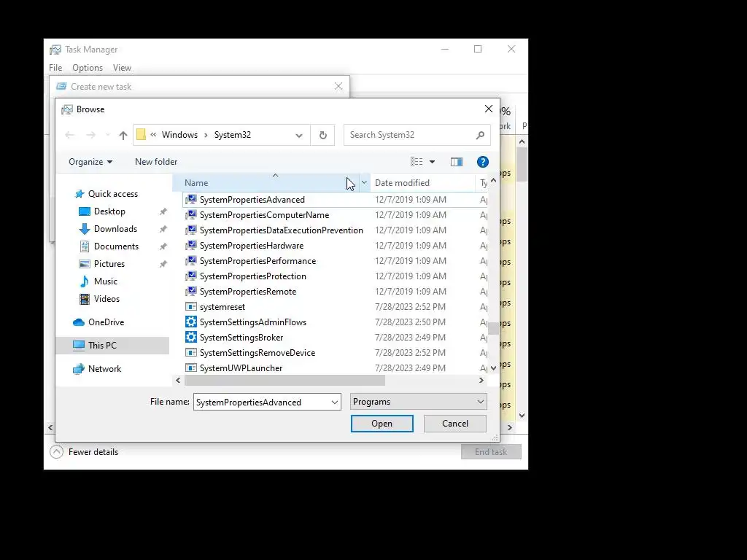The height and width of the screenshot is (560, 747).
Task: Expand hidden path chevrons in address bar
Action: pos(153,135)
